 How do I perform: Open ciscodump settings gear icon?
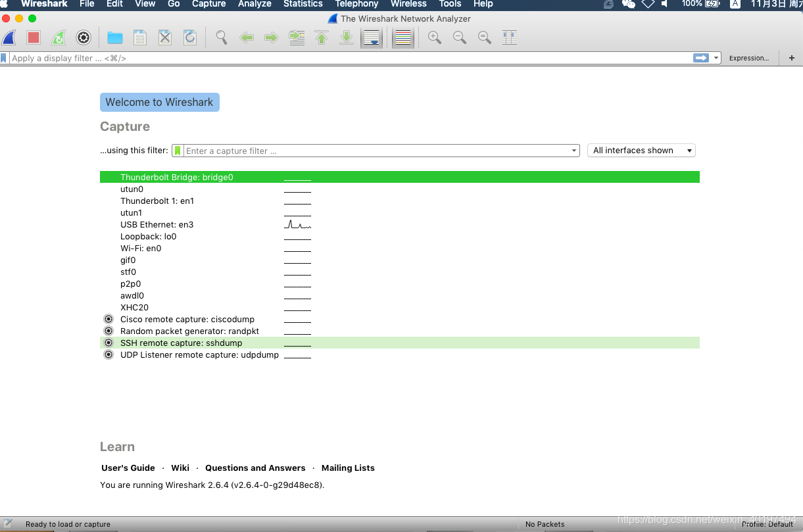(x=109, y=319)
